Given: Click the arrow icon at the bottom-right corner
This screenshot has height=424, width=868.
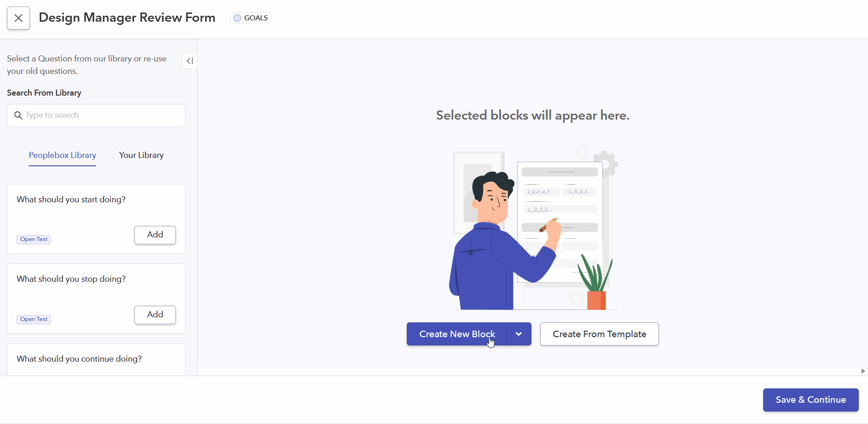Looking at the screenshot, I should (862, 370).
